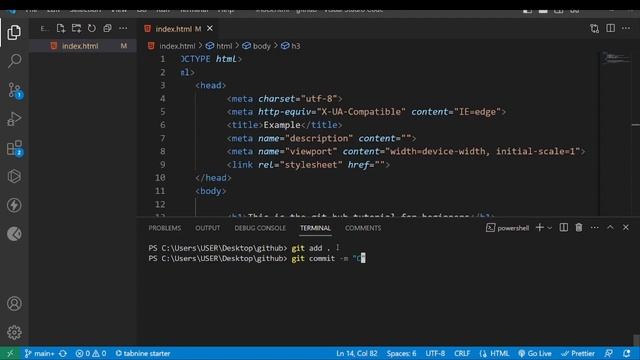Maximize the terminal panel size
The height and width of the screenshot is (360, 640).
point(610,227)
